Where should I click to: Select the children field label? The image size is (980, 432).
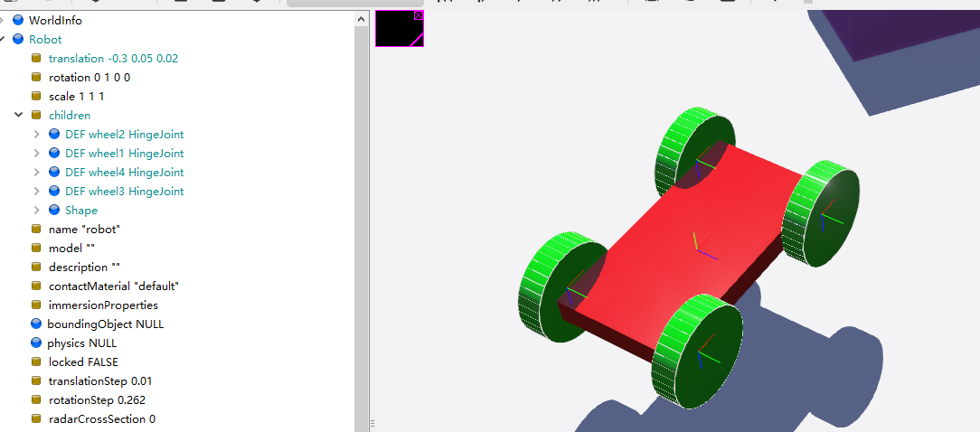click(70, 115)
